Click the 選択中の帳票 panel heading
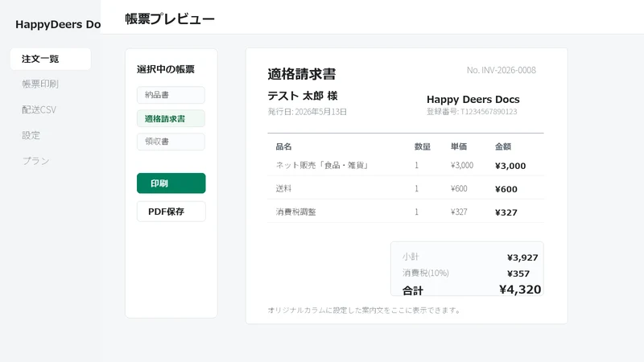Screen dimensions: 644x362 pos(166,69)
